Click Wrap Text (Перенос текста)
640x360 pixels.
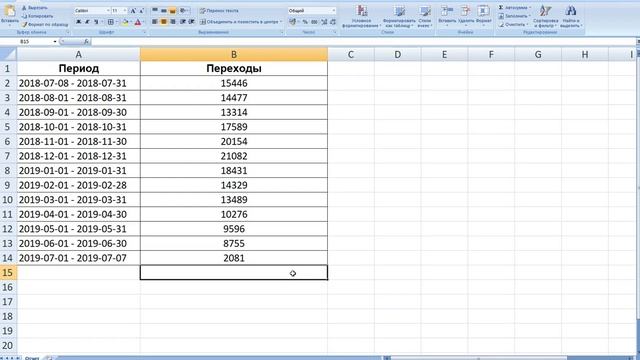pos(219,11)
